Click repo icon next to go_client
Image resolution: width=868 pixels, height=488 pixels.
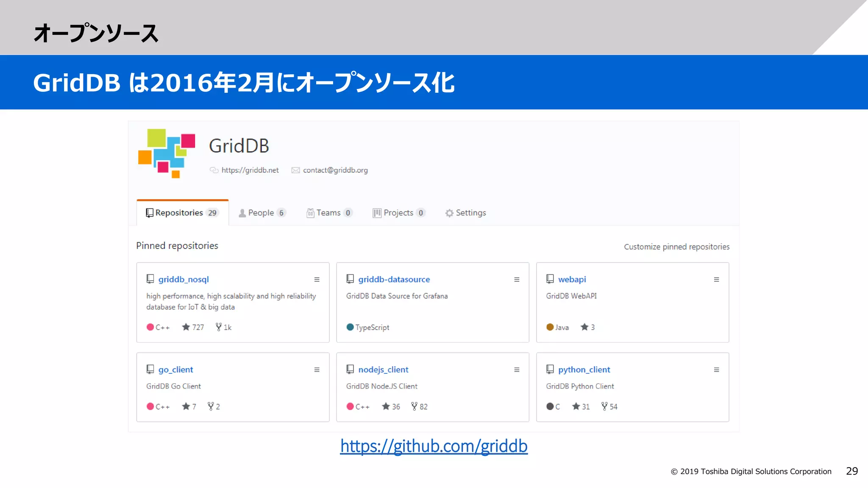tap(150, 369)
